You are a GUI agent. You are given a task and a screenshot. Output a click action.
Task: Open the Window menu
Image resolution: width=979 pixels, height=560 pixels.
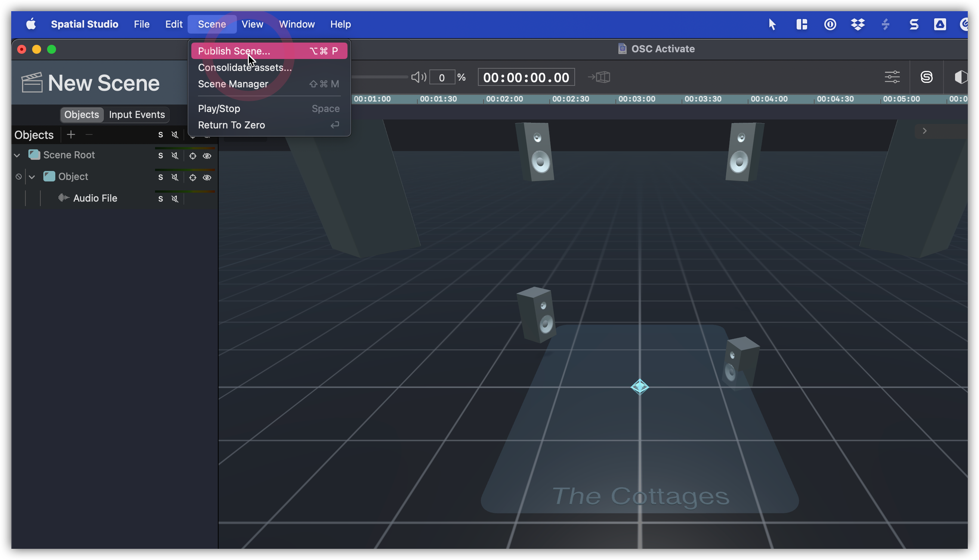(297, 24)
